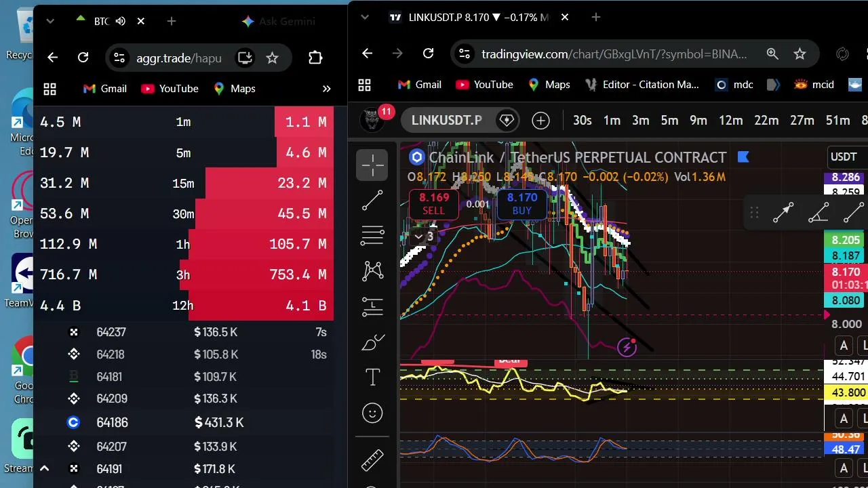Select the crosshair cursor tool
Image resolution: width=868 pixels, height=488 pixels.
[x=372, y=165]
